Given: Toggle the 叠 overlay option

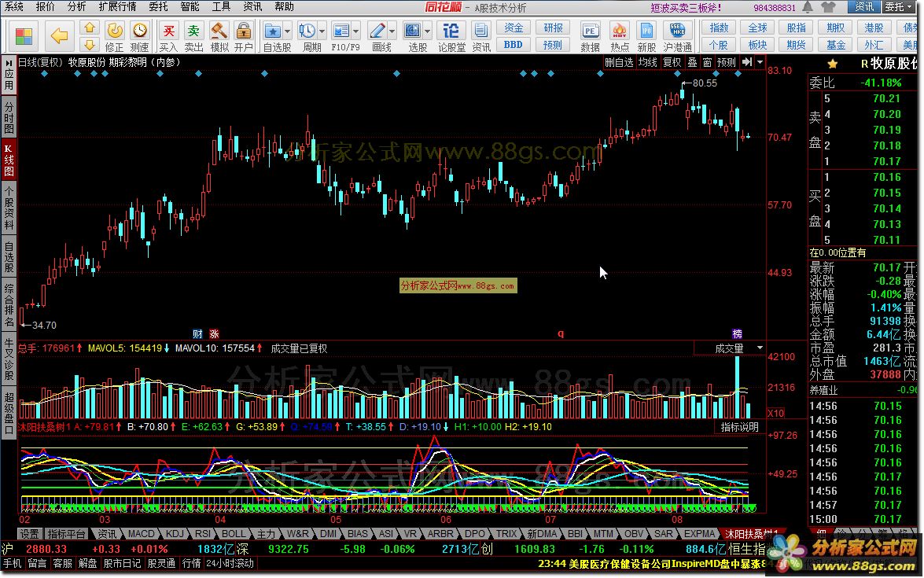Looking at the screenshot, I should [x=693, y=62].
